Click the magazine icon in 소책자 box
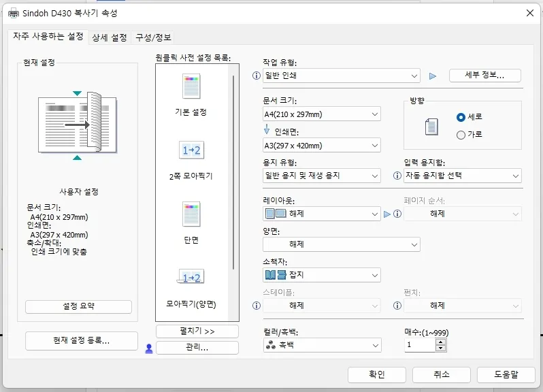Image resolution: width=543 pixels, height=392 pixels. pyautogui.click(x=276, y=275)
